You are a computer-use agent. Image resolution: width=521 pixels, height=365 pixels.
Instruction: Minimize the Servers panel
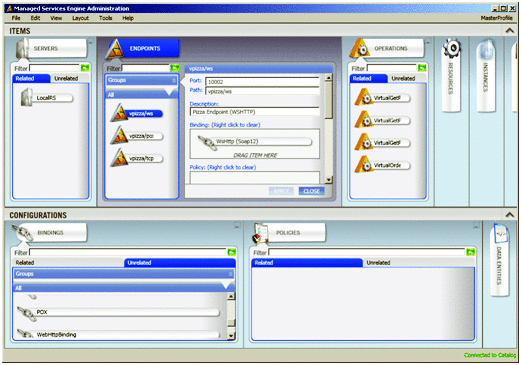tap(91, 42)
